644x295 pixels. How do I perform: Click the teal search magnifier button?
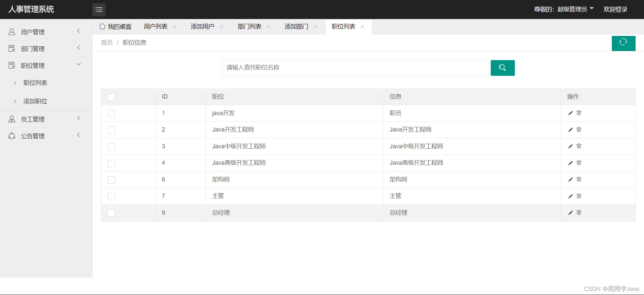(502, 68)
